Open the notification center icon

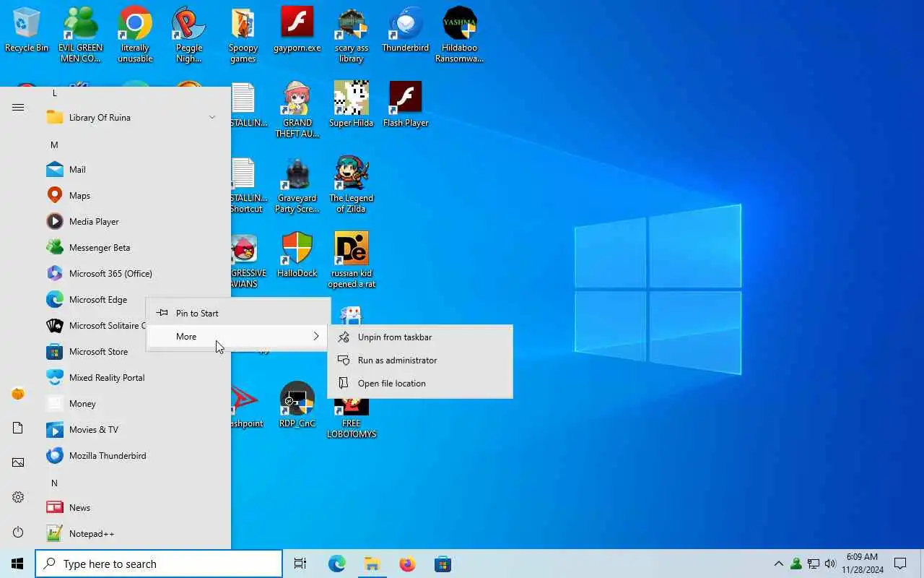[900, 564]
